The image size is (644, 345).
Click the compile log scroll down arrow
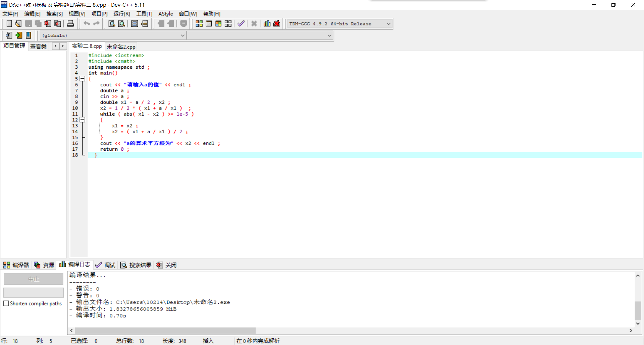[638, 324]
